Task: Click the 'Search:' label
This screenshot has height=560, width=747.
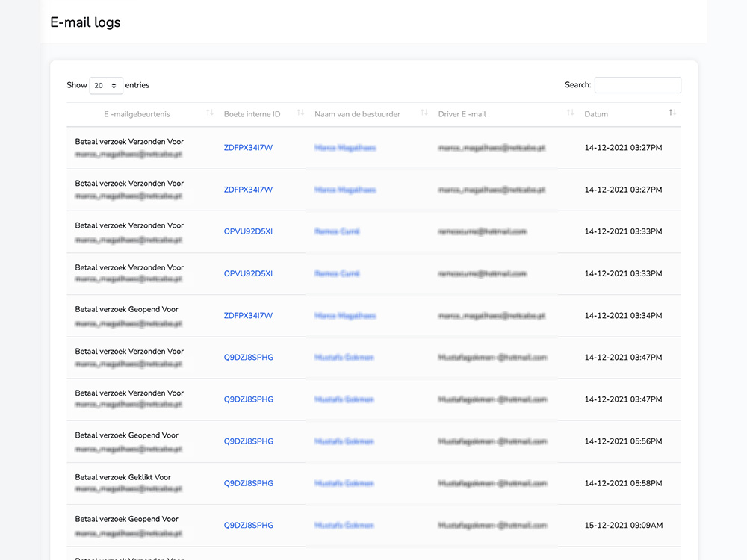Action: [x=578, y=85]
